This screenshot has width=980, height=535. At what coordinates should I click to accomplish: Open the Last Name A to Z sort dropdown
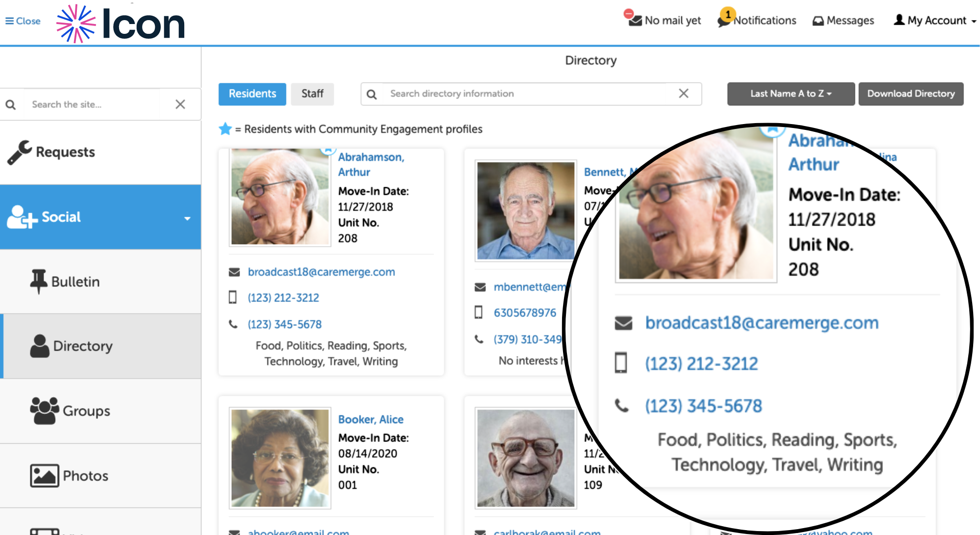point(790,93)
